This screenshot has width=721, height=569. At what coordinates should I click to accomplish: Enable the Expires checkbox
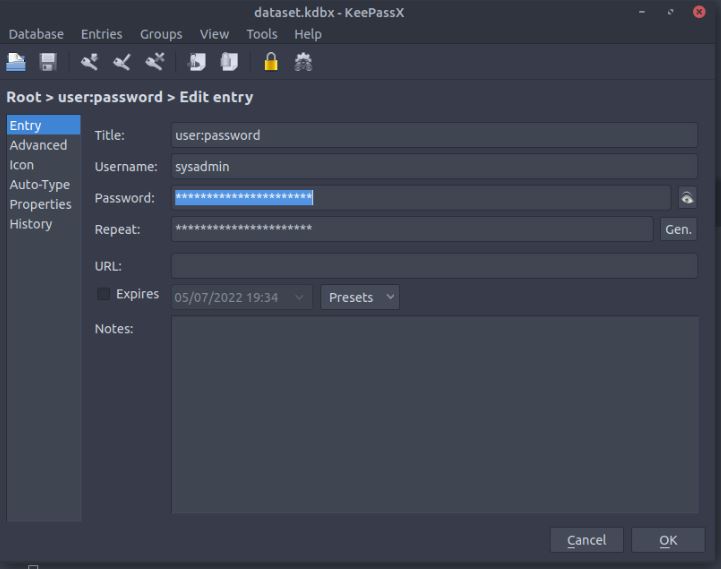(103, 293)
